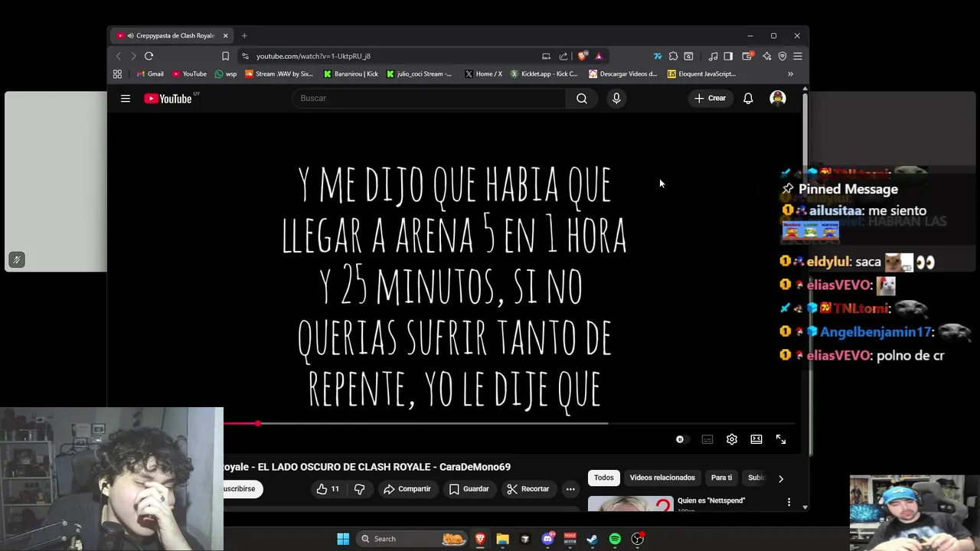Viewport: 980px width, 551px height.
Task: Enter fullscreen on the video player
Action: click(x=781, y=439)
